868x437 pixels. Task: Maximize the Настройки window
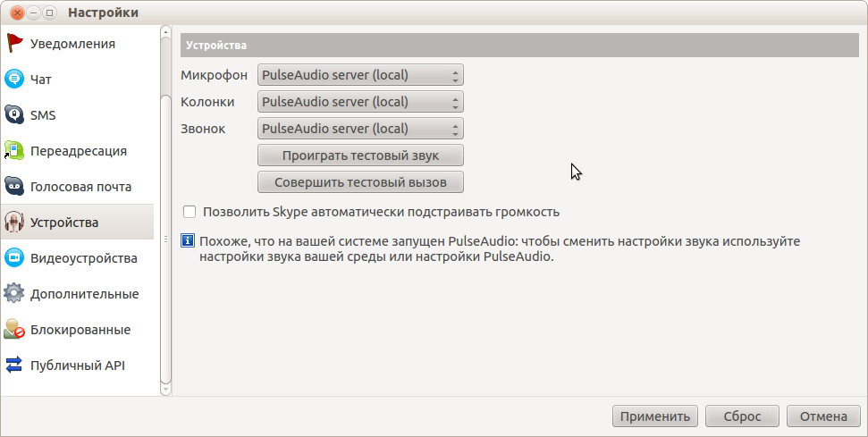point(49,13)
